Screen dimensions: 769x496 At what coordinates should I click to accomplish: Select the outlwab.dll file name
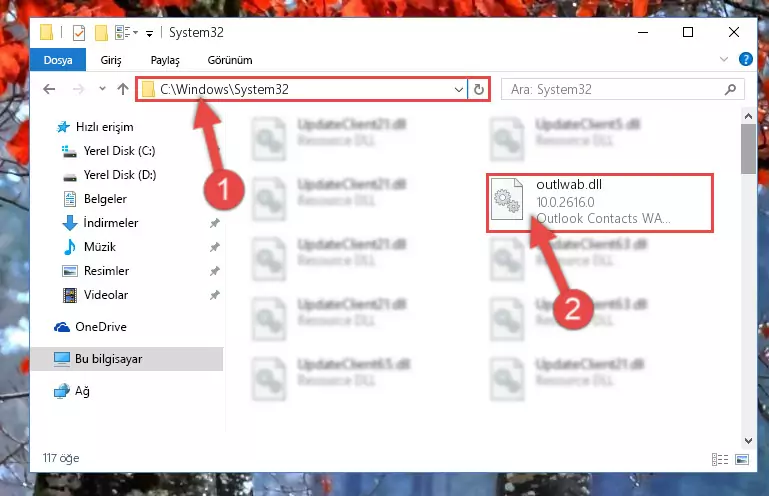pos(569,184)
